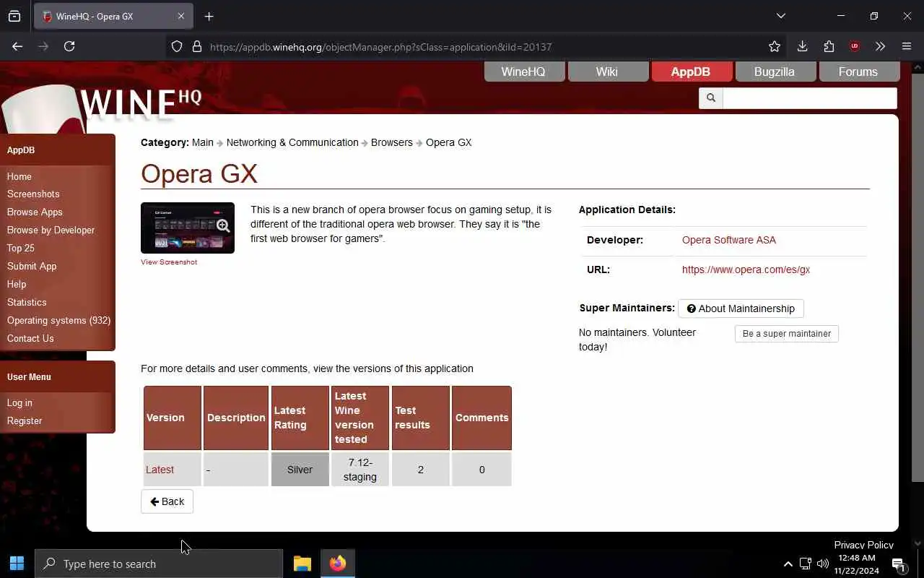Open the notifications action center icon
The height and width of the screenshot is (578, 924).
tap(899, 564)
